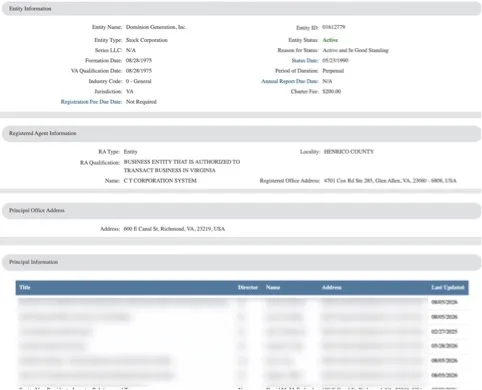The width and height of the screenshot is (482, 390).
Task: Select 'Active and In Good Standing' text
Action: click(x=355, y=50)
